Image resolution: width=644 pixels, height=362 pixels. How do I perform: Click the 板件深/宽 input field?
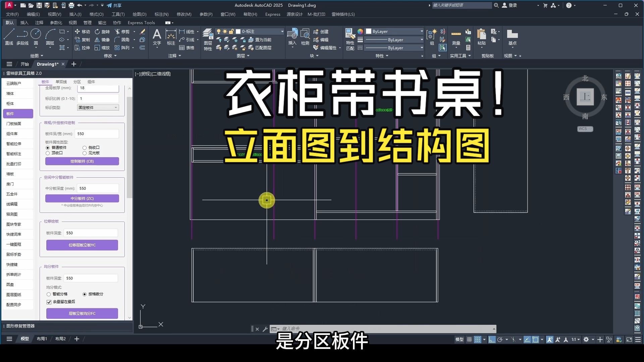click(x=97, y=134)
